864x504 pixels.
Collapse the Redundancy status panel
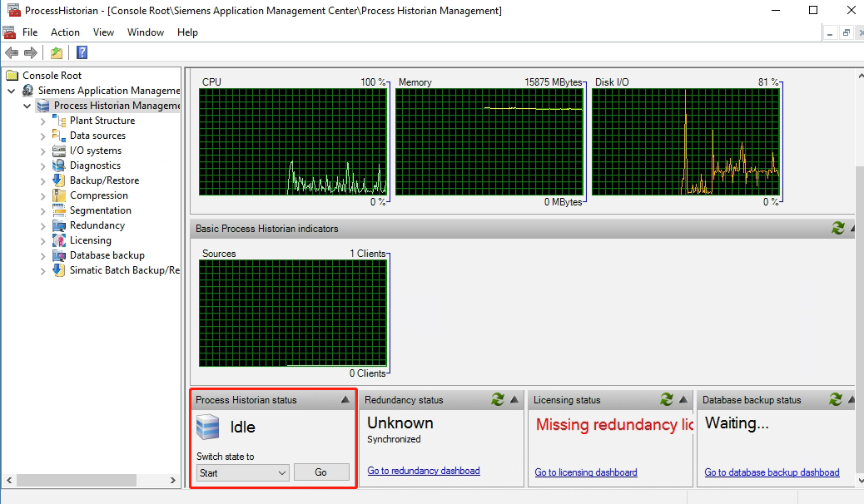[514, 399]
